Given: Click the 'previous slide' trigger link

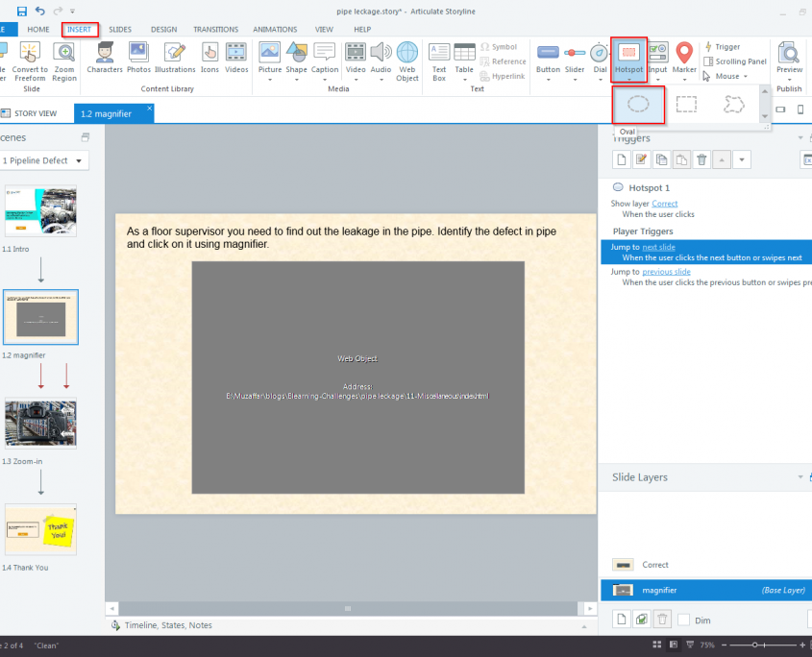Looking at the screenshot, I should tap(666, 272).
